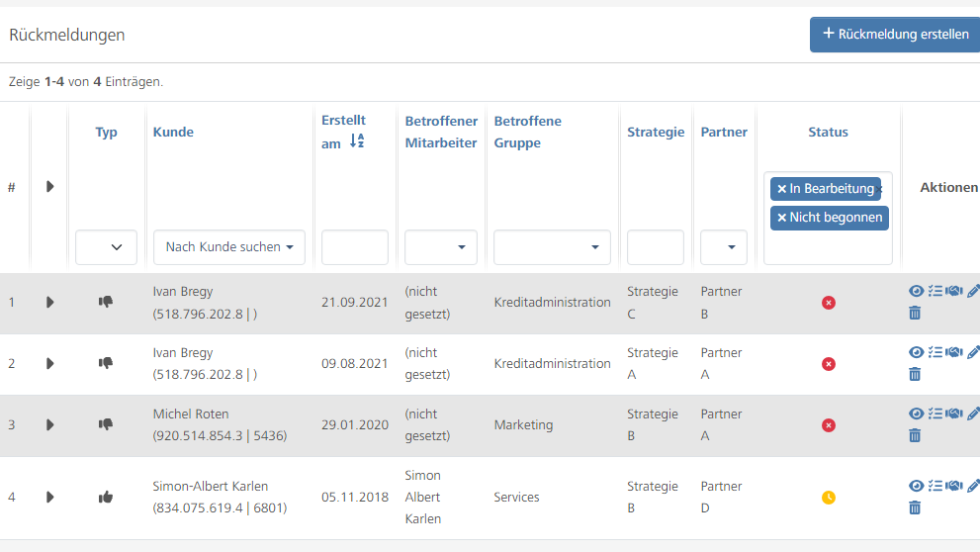Edit row 1 with the pencil icon
The image size is (980, 552).
click(973, 292)
